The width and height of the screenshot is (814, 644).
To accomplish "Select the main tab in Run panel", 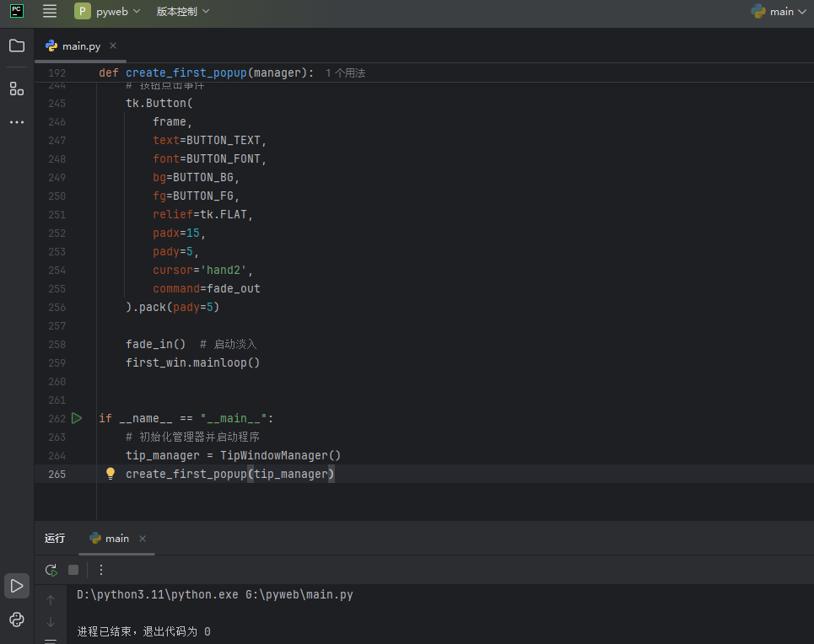I will [x=116, y=538].
